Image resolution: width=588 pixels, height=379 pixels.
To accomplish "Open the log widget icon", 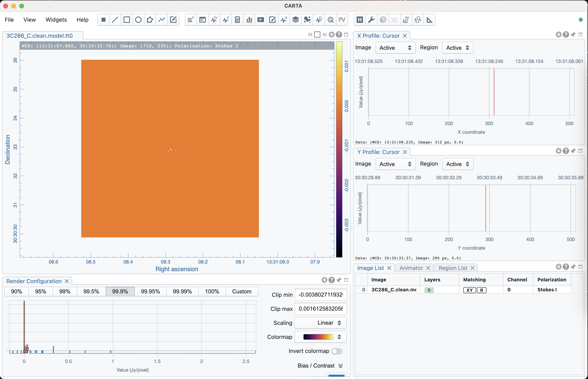I will point(202,20).
